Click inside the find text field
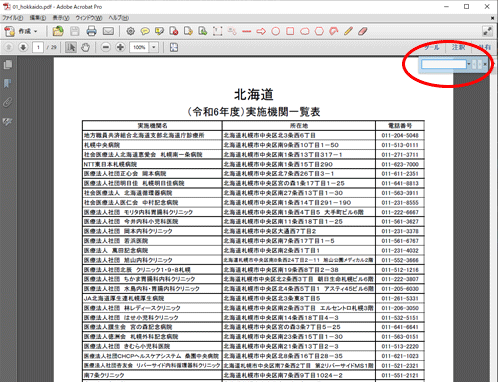The width and height of the screenshot is (498, 382). pyautogui.click(x=444, y=64)
